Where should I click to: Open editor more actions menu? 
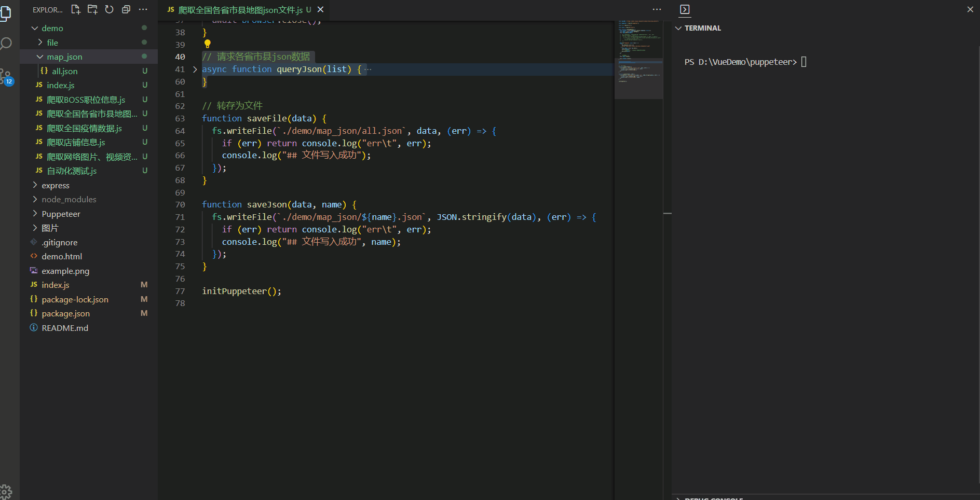[657, 9]
